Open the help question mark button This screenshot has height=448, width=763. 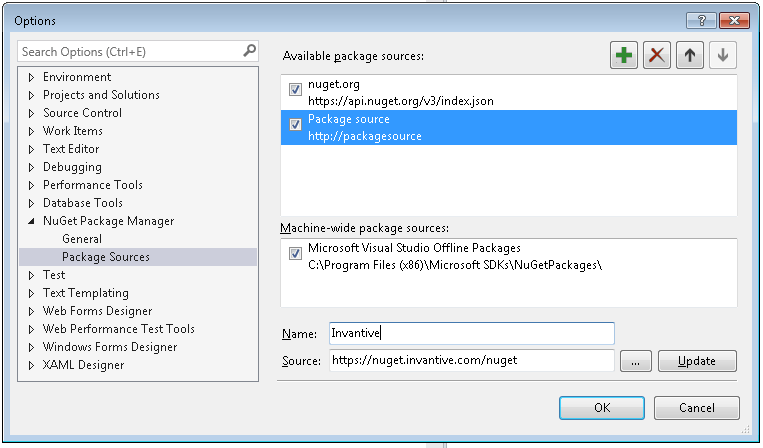[701, 20]
